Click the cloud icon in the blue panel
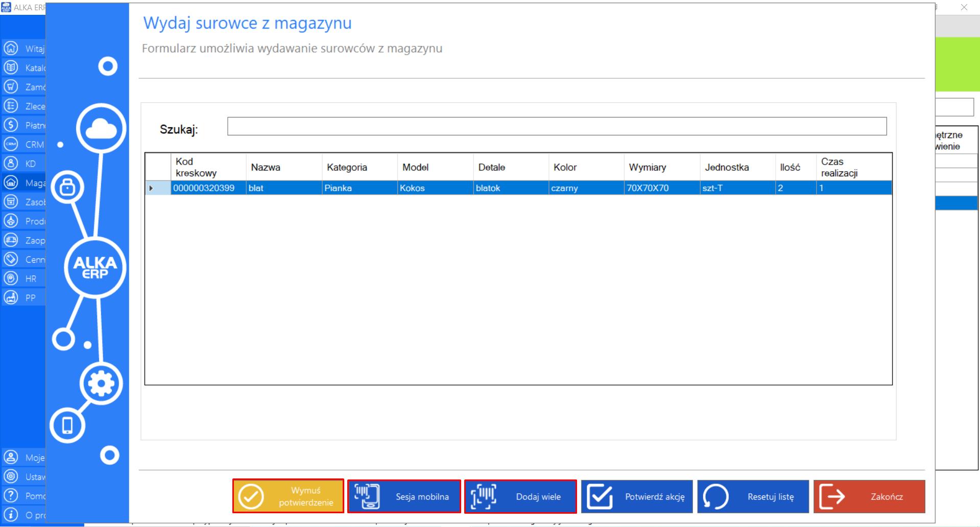This screenshot has width=980, height=527. tap(101, 128)
